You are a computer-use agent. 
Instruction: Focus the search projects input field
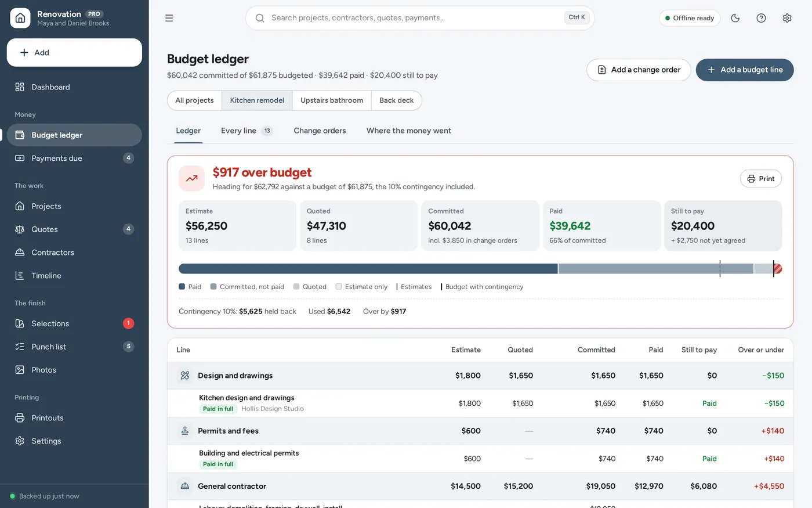click(x=420, y=18)
